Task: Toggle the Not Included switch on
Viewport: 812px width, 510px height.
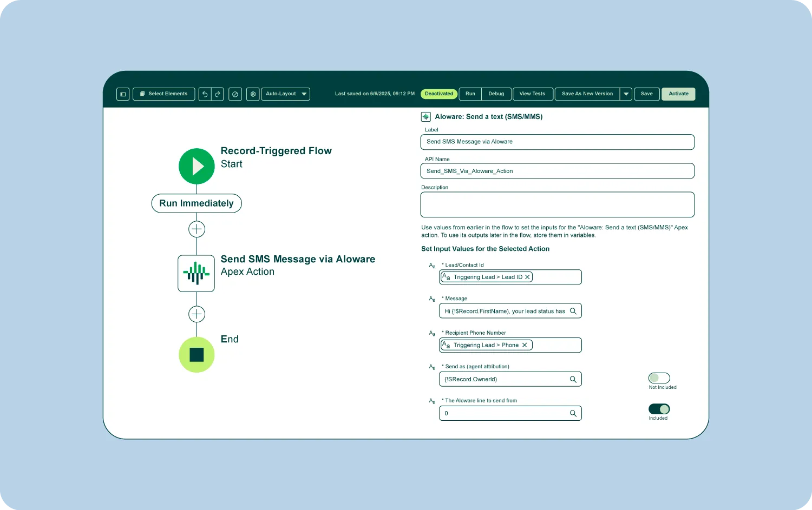Action: (x=659, y=378)
